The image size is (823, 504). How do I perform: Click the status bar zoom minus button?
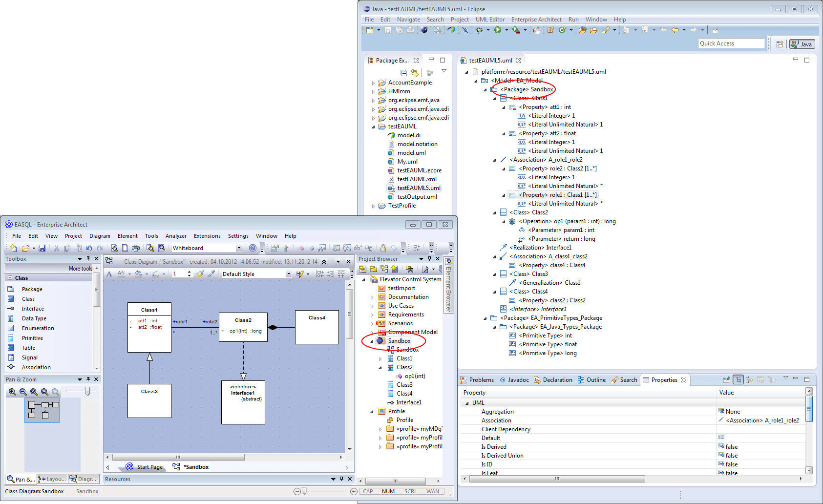tap(297, 491)
